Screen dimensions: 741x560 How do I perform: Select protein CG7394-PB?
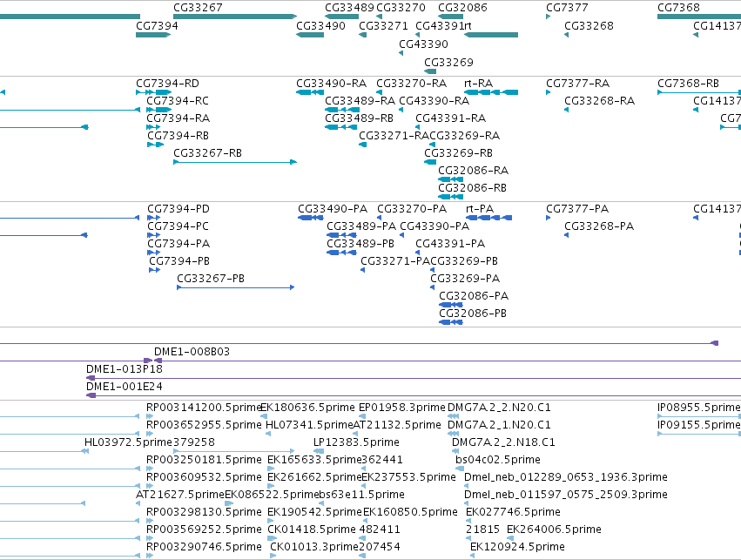point(179,262)
